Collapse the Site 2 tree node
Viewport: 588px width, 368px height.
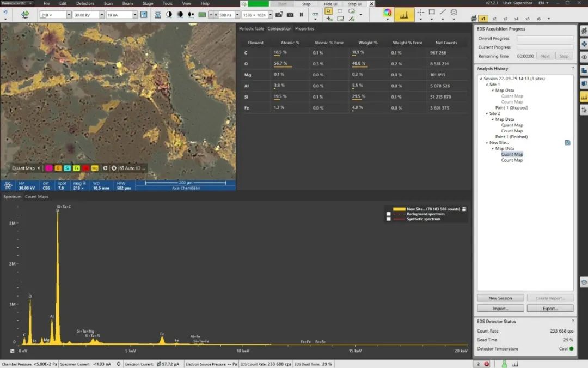coord(486,113)
